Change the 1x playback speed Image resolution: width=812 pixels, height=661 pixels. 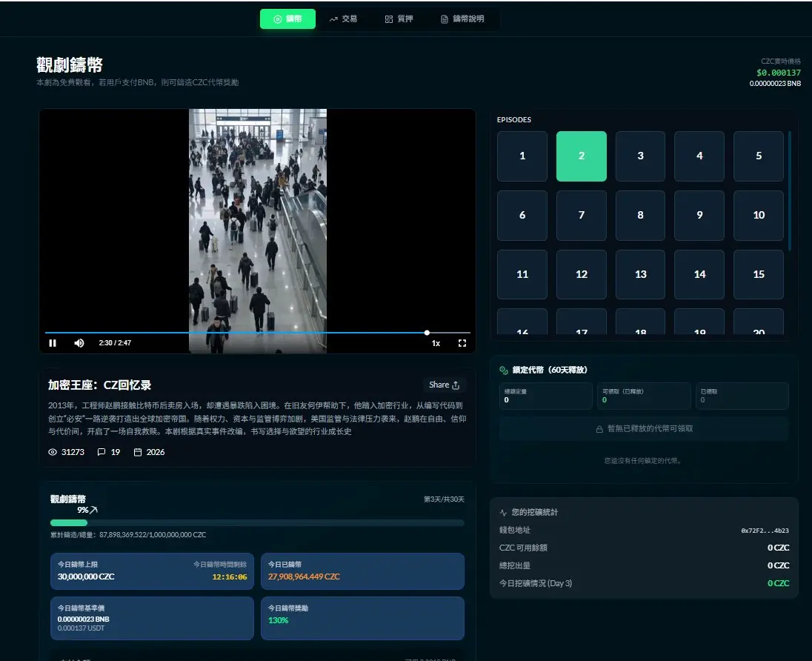(x=436, y=343)
